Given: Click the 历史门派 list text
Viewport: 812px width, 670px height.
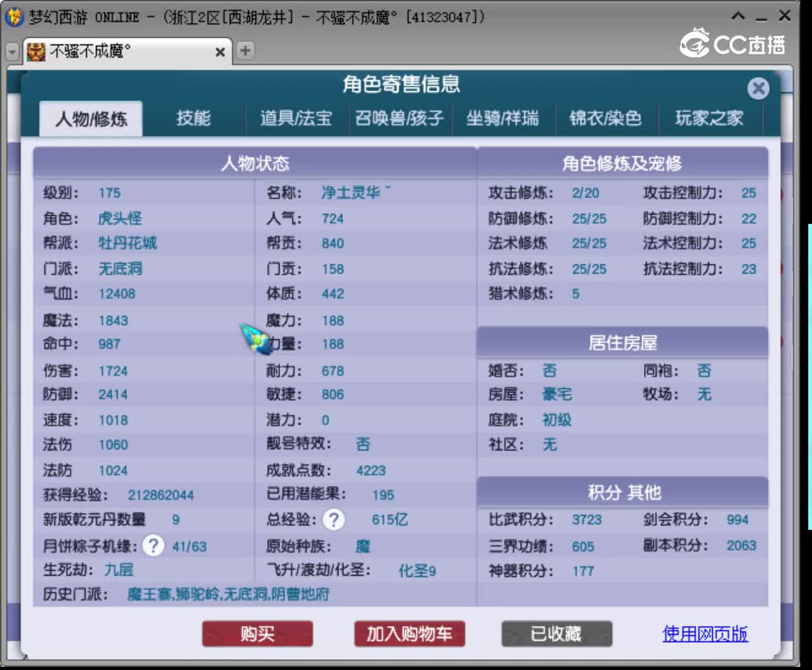Looking at the screenshot, I should (x=228, y=594).
